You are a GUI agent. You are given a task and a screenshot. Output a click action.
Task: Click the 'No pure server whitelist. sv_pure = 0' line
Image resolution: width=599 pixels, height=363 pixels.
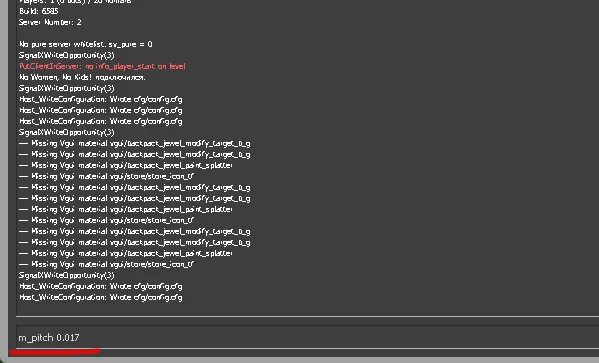[86, 44]
